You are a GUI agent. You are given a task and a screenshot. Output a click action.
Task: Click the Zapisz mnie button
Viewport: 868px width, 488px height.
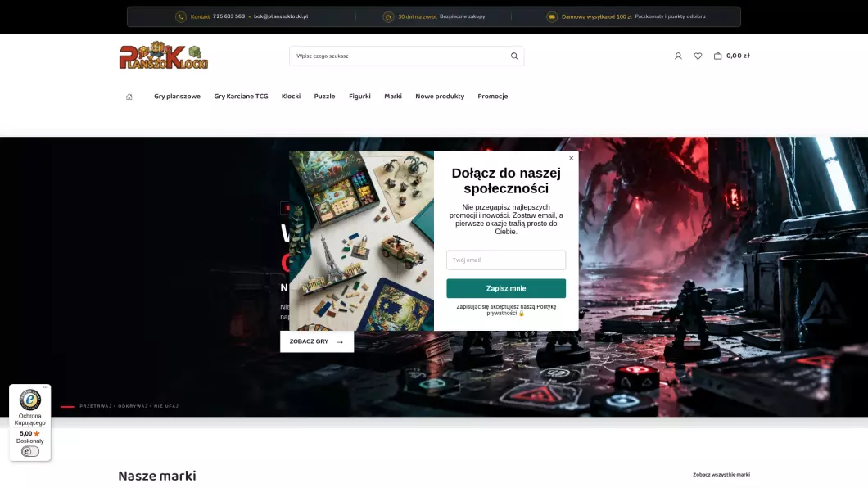pos(506,288)
